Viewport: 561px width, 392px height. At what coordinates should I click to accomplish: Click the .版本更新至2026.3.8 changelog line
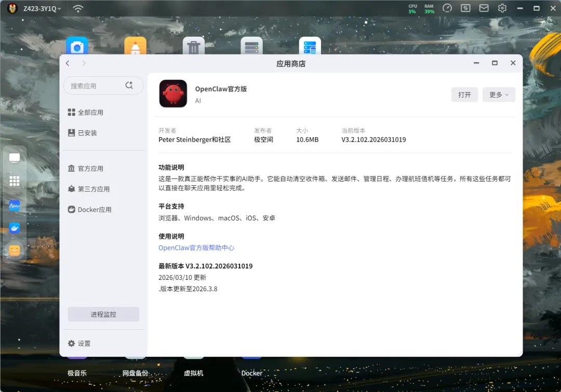(188, 289)
